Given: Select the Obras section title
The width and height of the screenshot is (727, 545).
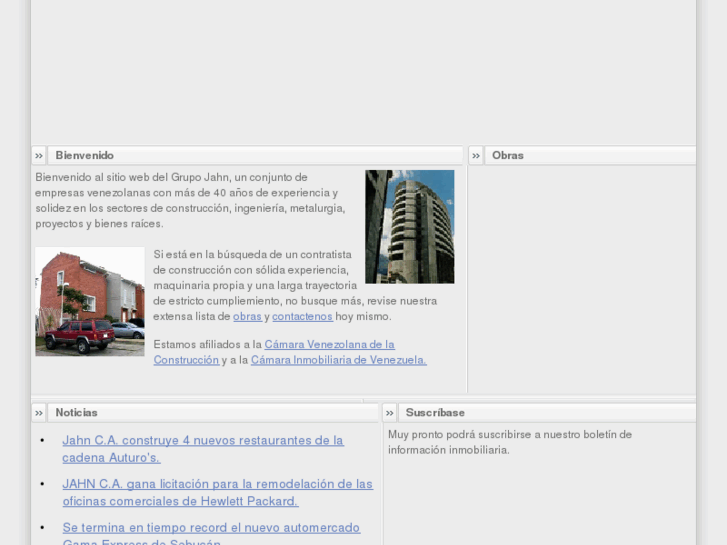Looking at the screenshot, I should click(x=508, y=155).
